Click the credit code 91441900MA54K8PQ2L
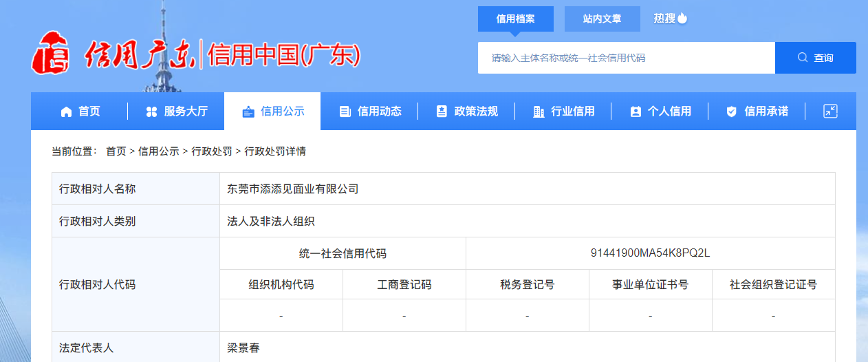868x362 pixels. click(x=650, y=253)
